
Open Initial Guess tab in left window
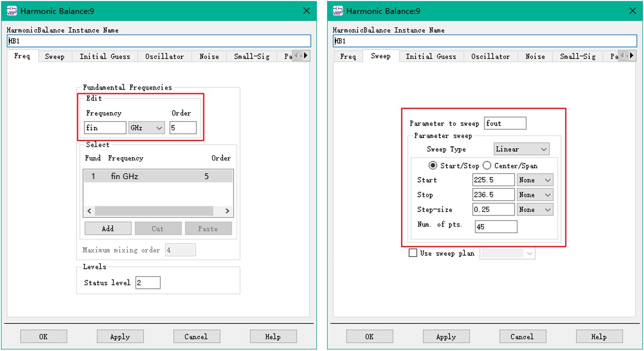(105, 57)
